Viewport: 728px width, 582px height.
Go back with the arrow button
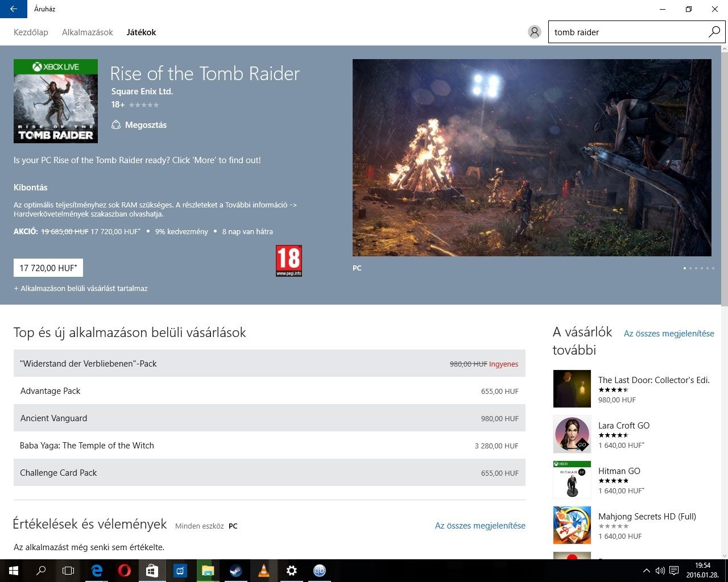pos(14,9)
